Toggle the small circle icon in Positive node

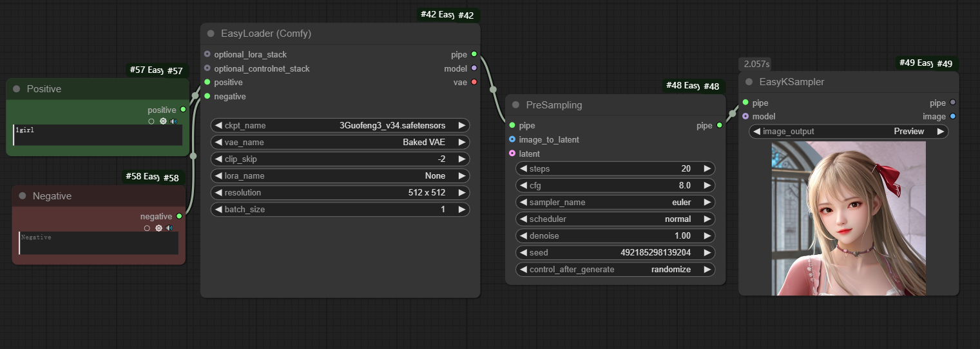tap(151, 121)
